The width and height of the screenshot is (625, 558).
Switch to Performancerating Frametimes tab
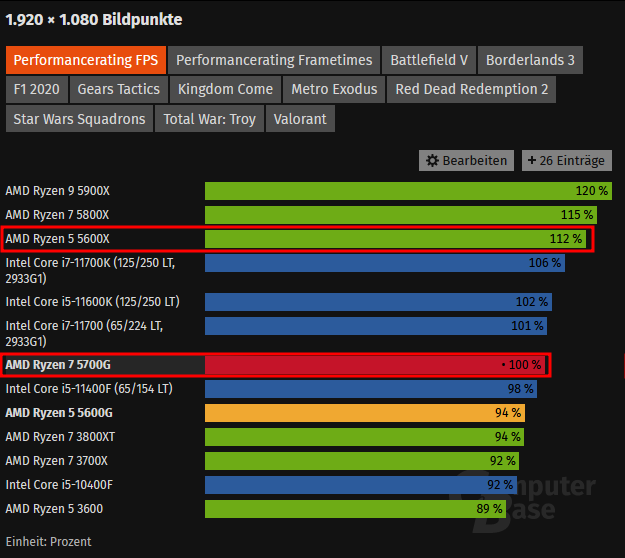[274, 60]
